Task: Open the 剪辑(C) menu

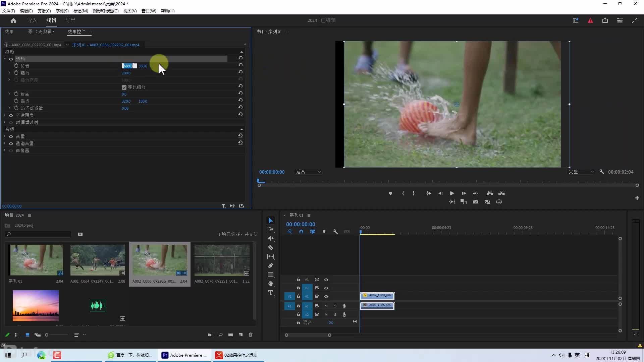Action: point(44,11)
